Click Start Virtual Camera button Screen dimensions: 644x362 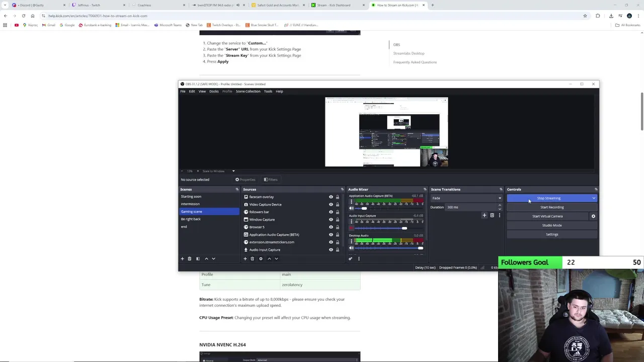pos(547,216)
